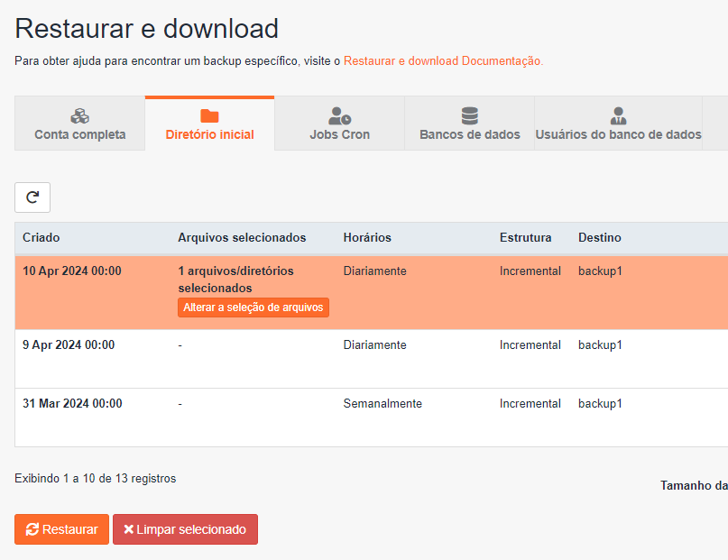Sort by the Horários column header
The image size is (728, 560).
click(x=367, y=237)
